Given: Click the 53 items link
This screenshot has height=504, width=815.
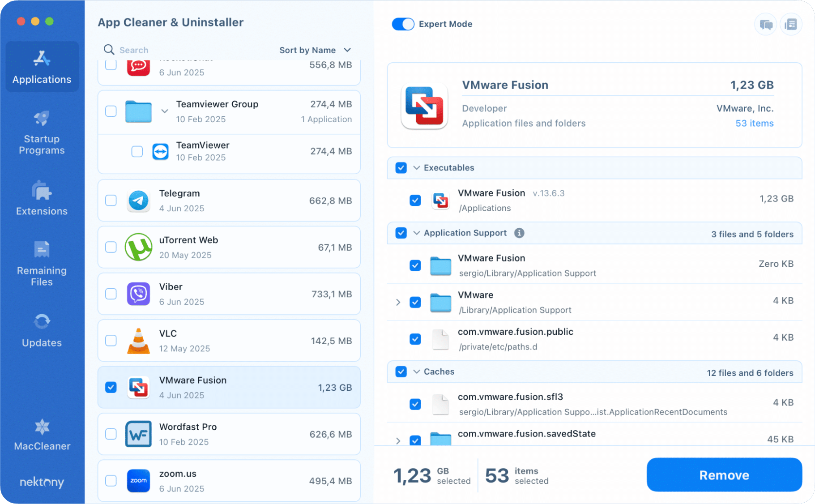Looking at the screenshot, I should (x=754, y=123).
